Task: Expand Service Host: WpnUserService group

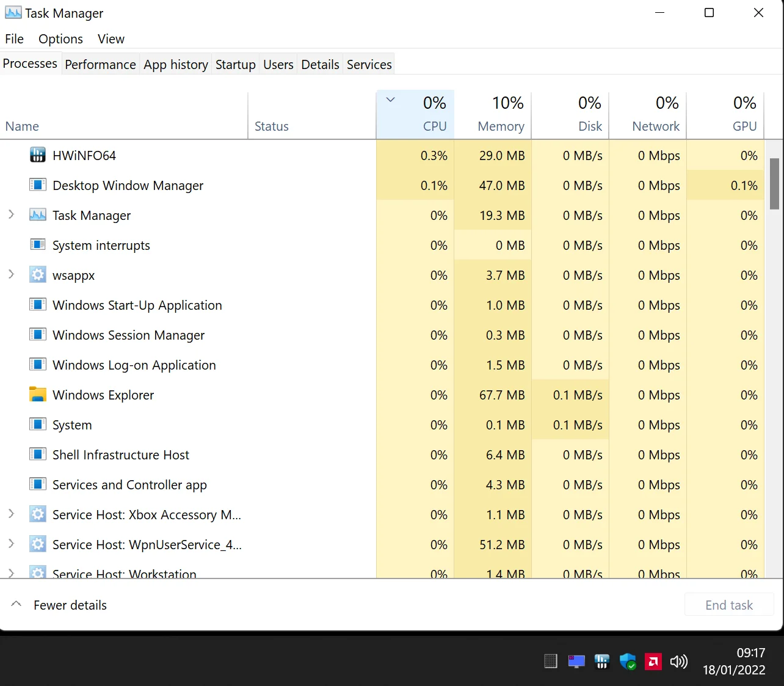Action: pos(11,544)
